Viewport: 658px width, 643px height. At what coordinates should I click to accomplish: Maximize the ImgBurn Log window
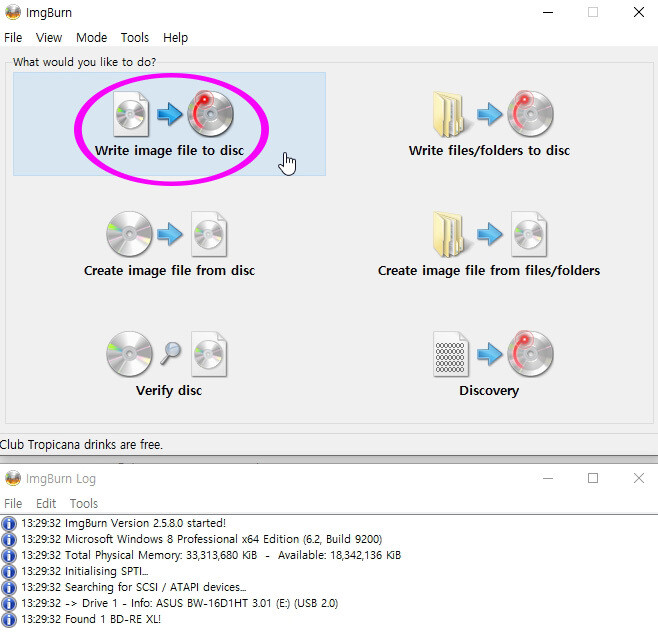click(593, 478)
